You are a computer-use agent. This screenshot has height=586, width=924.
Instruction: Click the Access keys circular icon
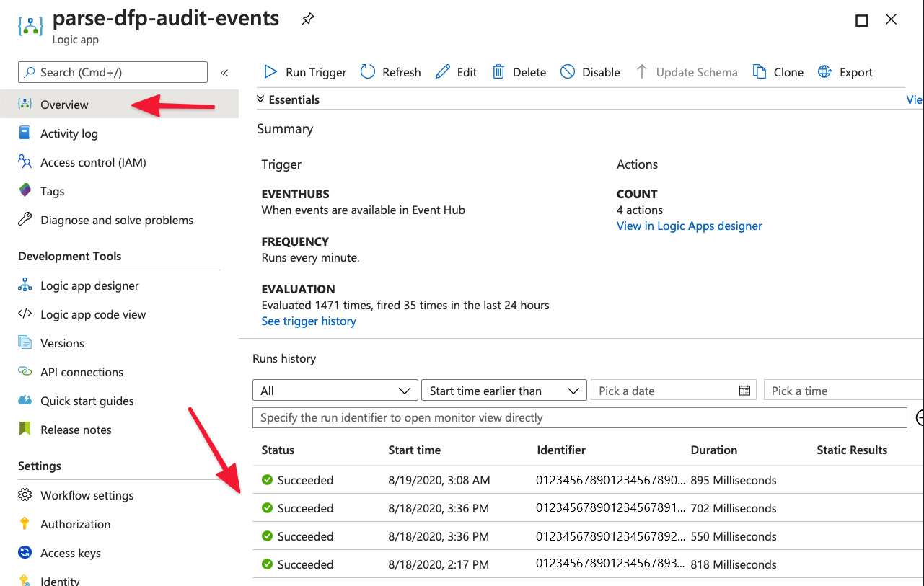[x=25, y=552]
